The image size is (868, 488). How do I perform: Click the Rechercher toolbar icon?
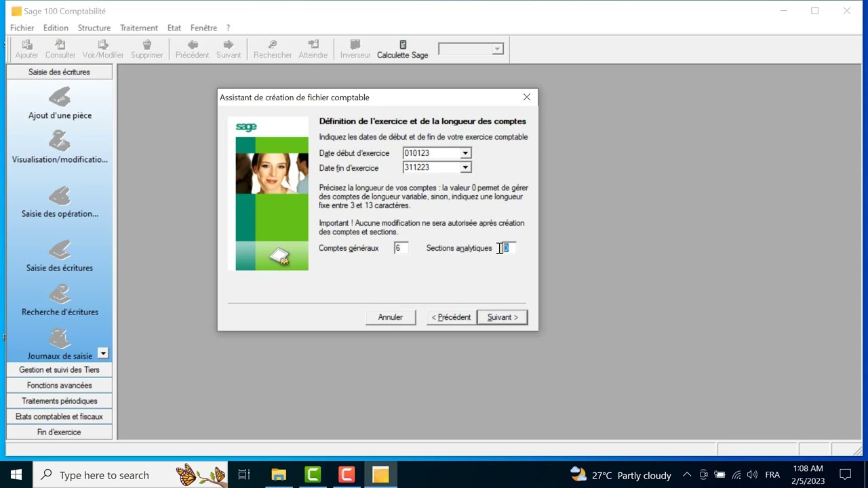(273, 45)
